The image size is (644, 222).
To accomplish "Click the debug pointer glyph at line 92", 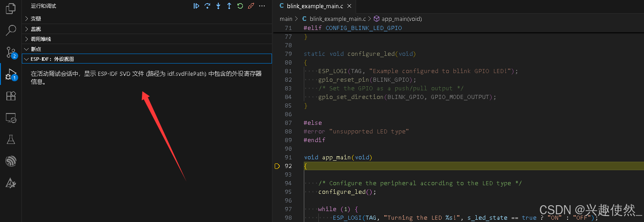I will pos(277,166).
